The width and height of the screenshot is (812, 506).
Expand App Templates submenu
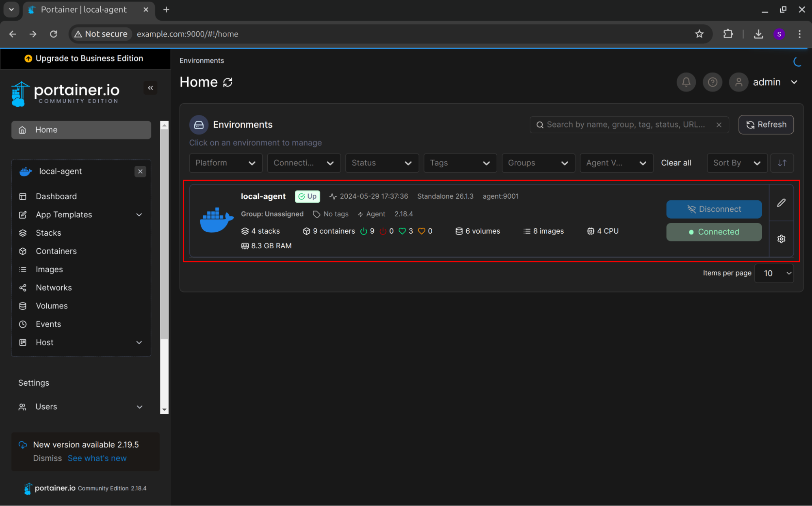click(x=139, y=215)
